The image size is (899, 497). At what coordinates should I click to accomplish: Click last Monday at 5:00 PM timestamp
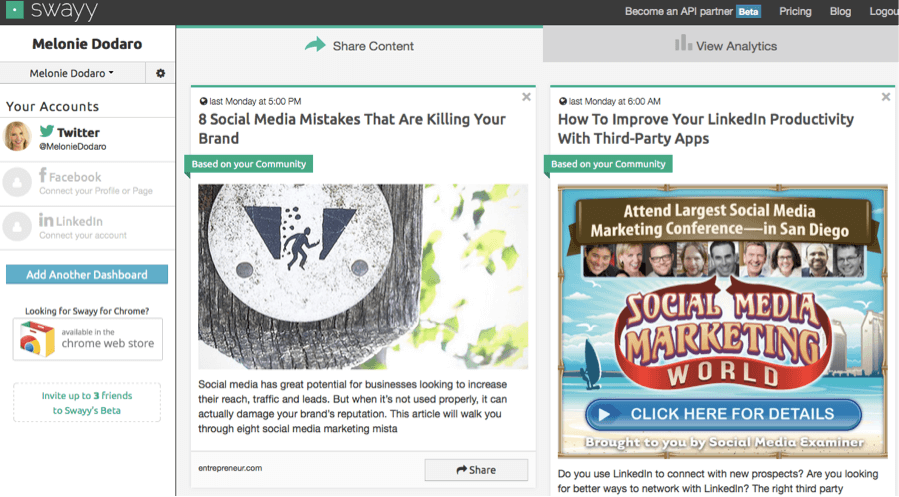pyautogui.click(x=255, y=101)
